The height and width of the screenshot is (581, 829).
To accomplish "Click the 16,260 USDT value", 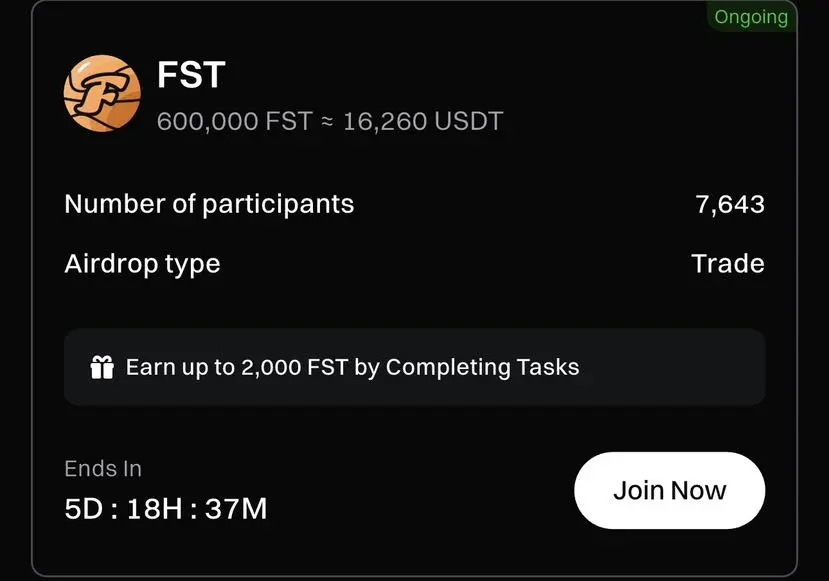I will pyautogui.click(x=423, y=121).
